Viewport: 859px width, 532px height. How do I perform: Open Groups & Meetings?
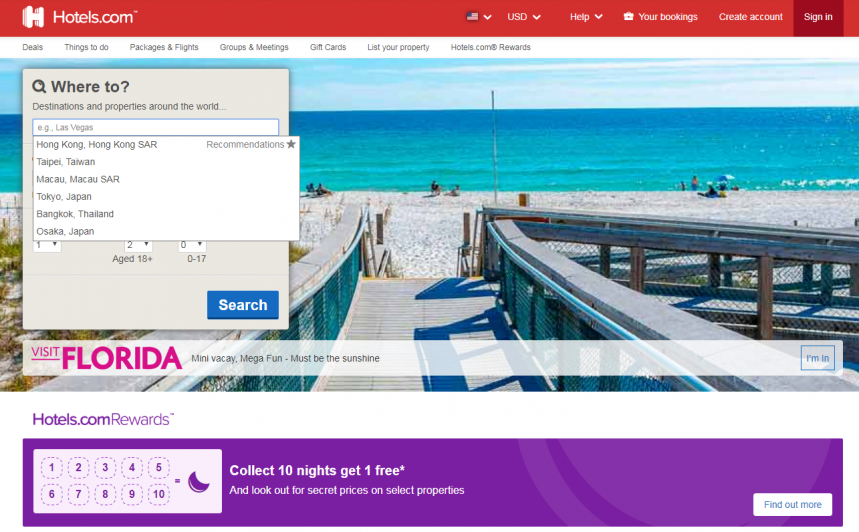click(x=254, y=47)
